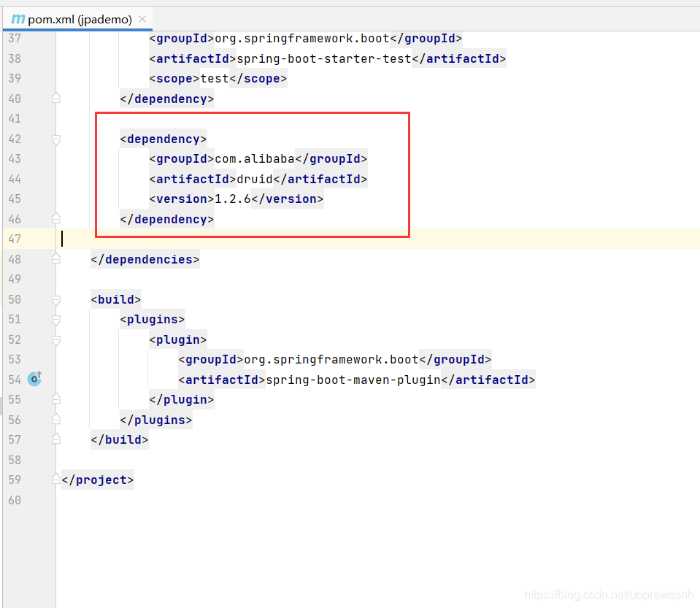Click line number 60 in the gutter
Image resolution: width=700 pixels, height=608 pixels.
pyautogui.click(x=15, y=500)
